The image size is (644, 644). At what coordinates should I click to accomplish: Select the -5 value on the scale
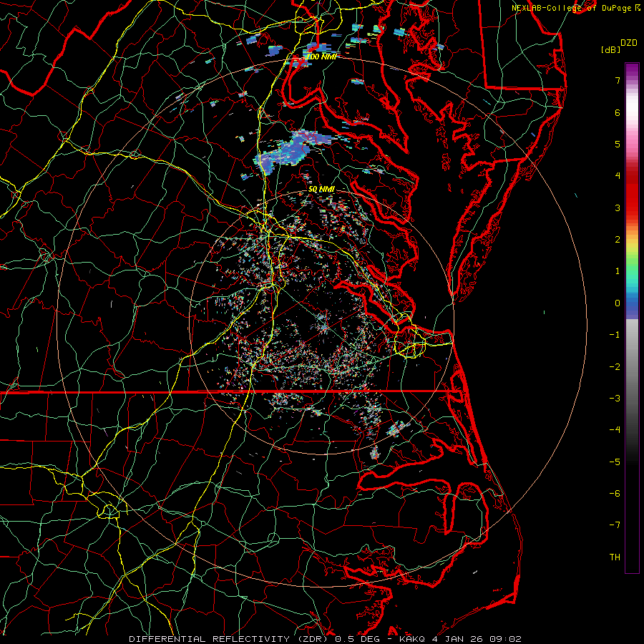pyautogui.click(x=615, y=462)
